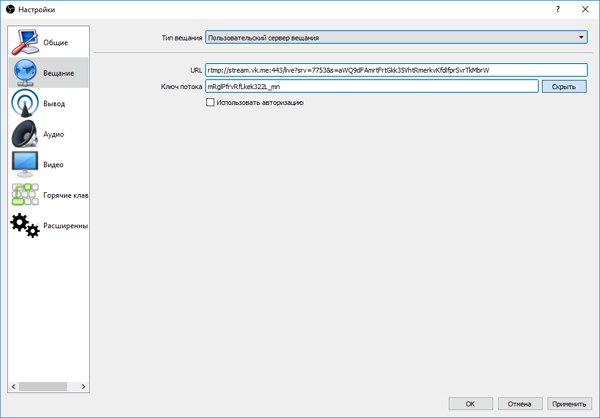Enable the Использовать авторизацию checkbox
This screenshot has width=600, height=418.
click(x=209, y=102)
